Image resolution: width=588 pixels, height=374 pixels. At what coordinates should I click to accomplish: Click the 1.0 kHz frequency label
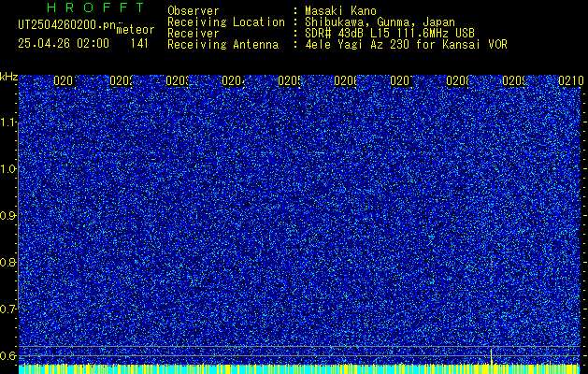[8, 169]
